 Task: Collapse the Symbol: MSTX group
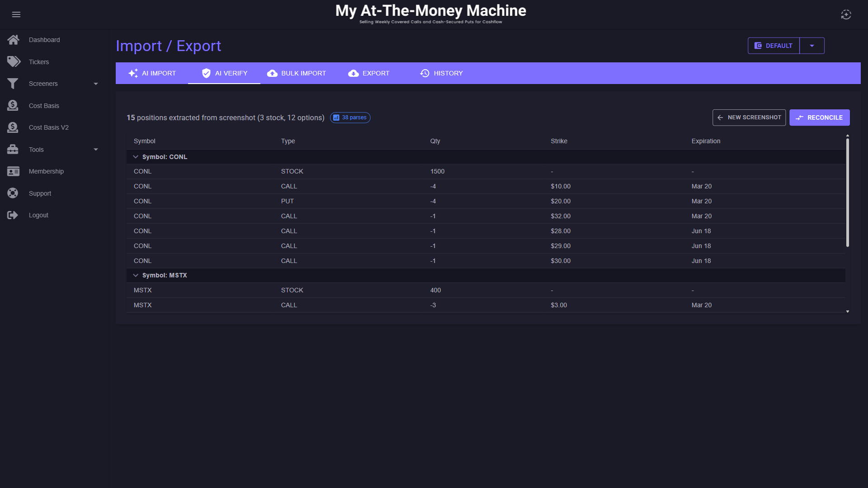(x=136, y=275)
